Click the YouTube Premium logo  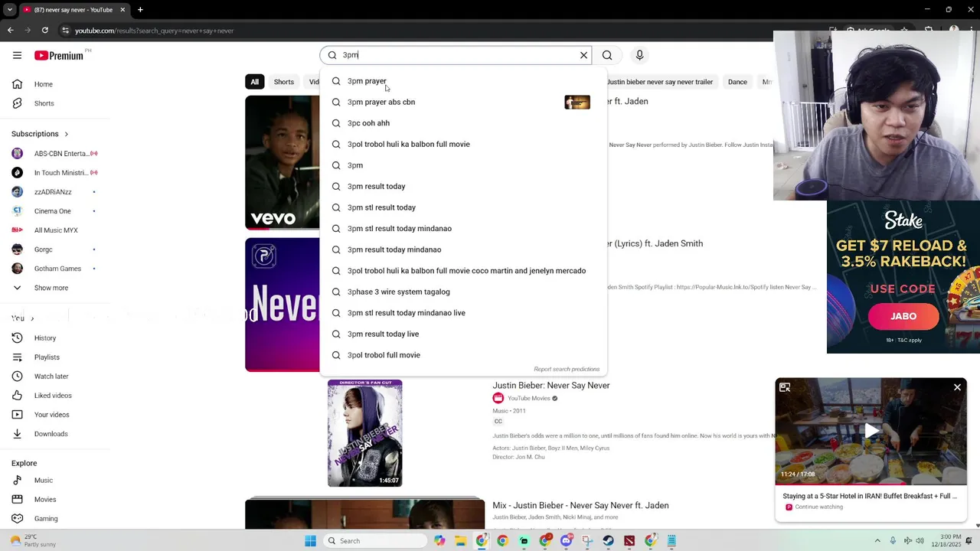[59, 55]
